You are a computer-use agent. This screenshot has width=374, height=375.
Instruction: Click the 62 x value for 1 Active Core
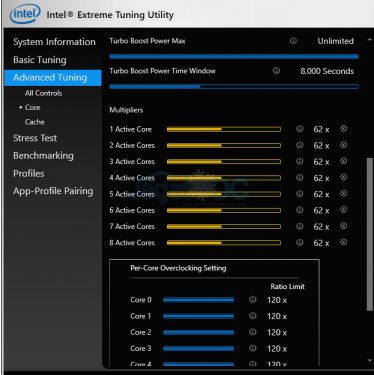pyautogui.click(x=321, y=129)
